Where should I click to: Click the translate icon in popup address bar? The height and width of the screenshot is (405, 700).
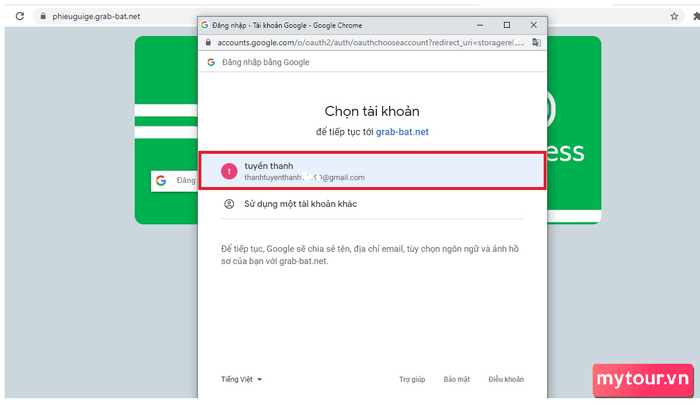pyautogui.click(x=536, y=42)
